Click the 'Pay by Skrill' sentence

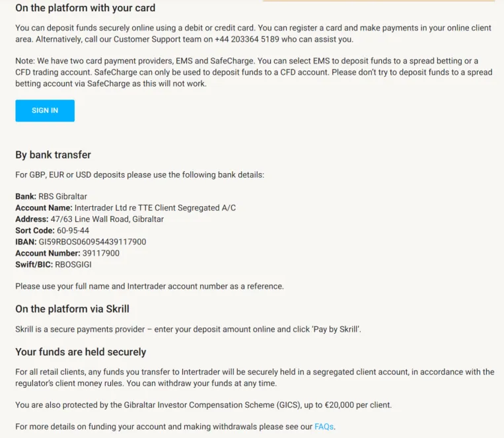tap(188, 329)
